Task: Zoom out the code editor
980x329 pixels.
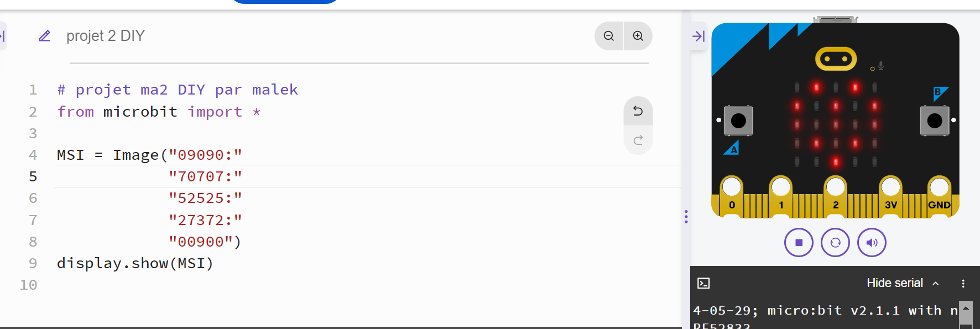Action: pos(609,36)
